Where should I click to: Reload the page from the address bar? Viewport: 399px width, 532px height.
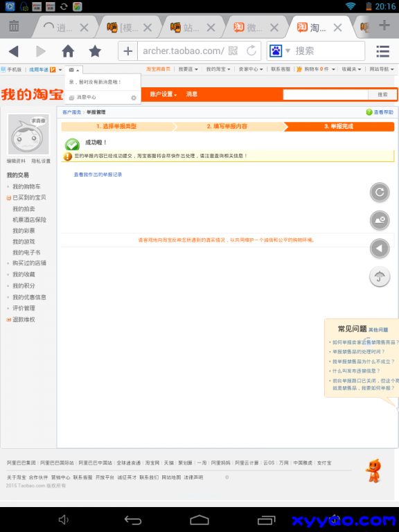(251, 51)
